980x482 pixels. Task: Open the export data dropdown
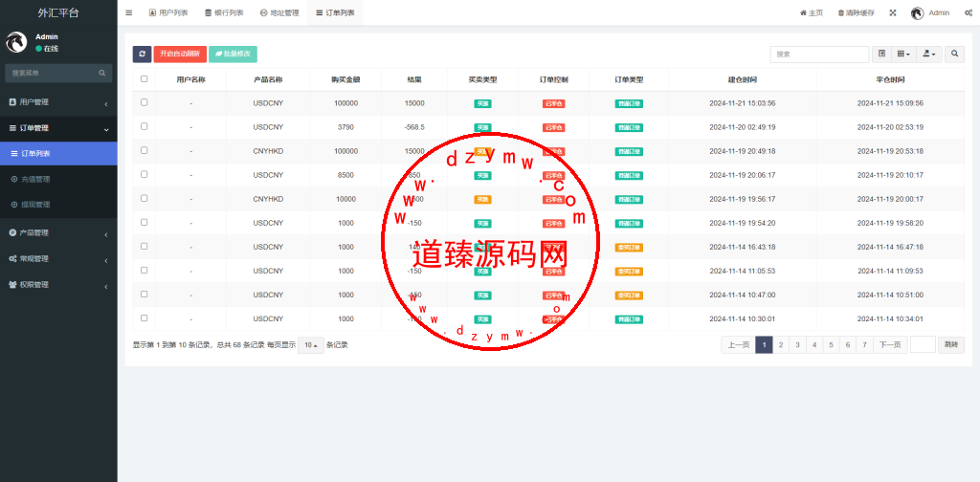929,55
